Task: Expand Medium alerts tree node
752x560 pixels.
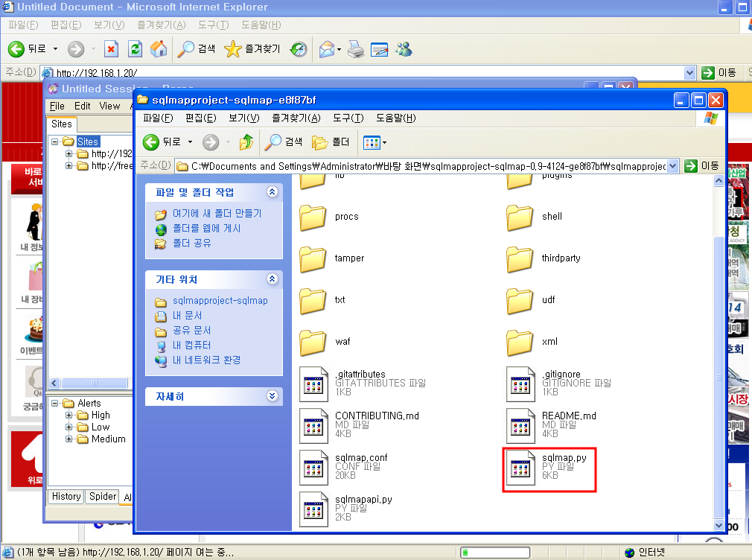Action: (68, 439)
